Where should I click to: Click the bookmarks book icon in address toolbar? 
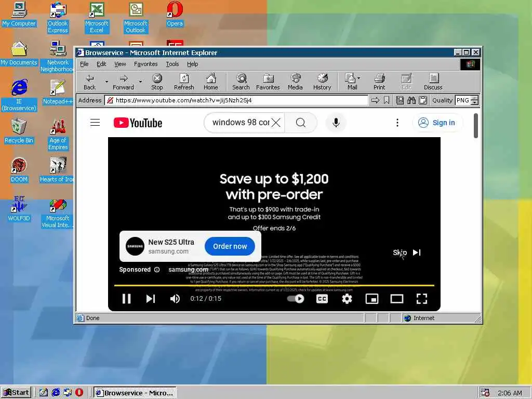(x=400, y=100)
